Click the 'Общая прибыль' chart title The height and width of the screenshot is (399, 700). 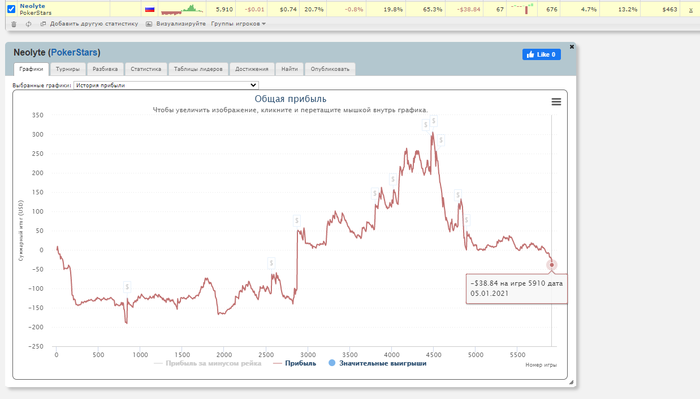(290, 99)
